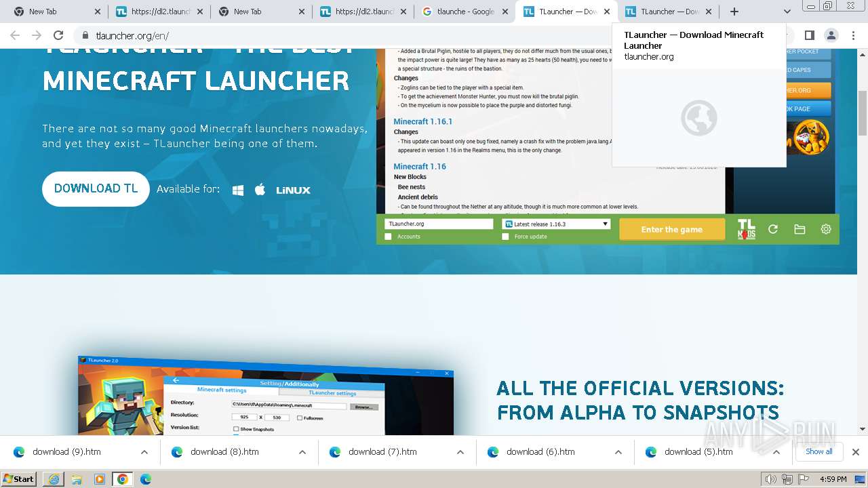Screen dimensions: 868x488
Task: Click the launcher refresh icon
Action: point(773,229)
